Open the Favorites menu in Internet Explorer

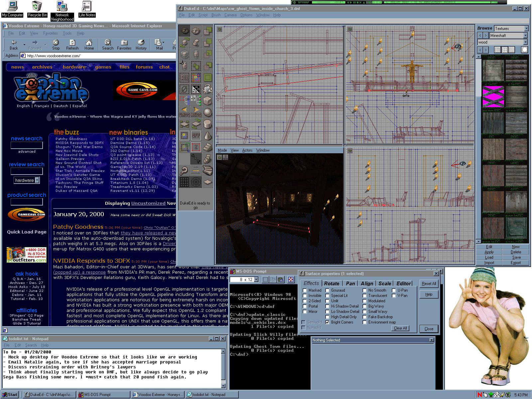point(50,33)
